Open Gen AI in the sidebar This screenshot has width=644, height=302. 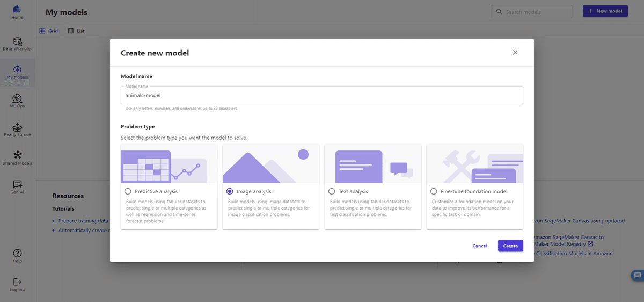pos(17,187)
